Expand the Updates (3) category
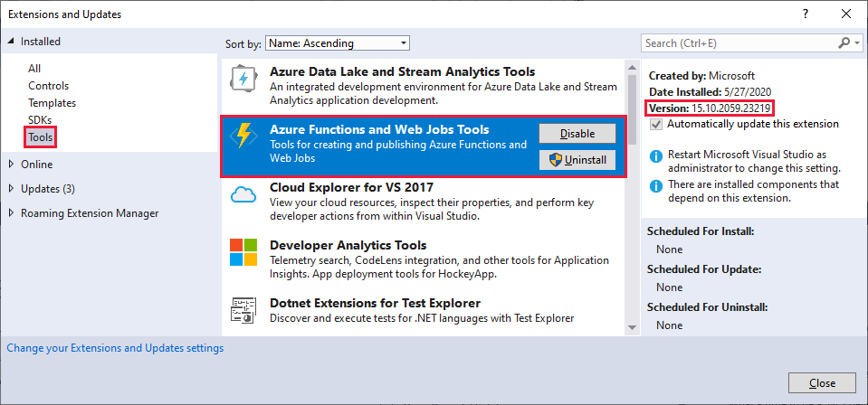Viewport: 868px width, 405px height. pyautogui.click(x=11, y=189)
